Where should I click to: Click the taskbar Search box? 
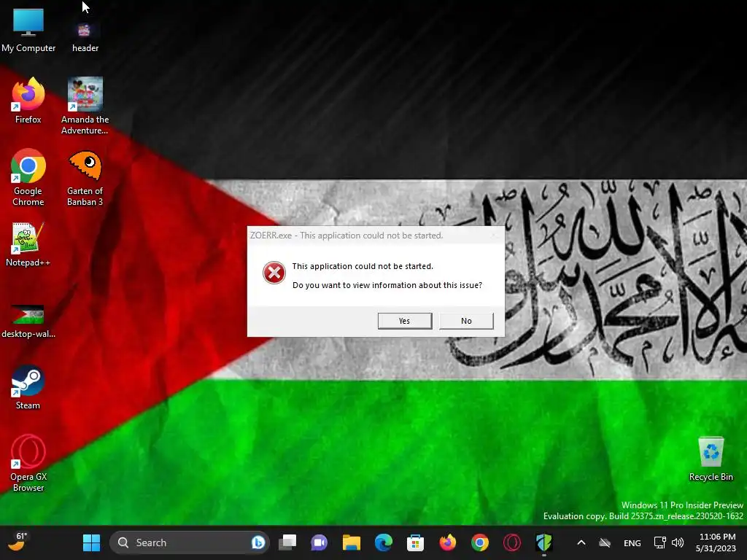click(x=190, y=542)
